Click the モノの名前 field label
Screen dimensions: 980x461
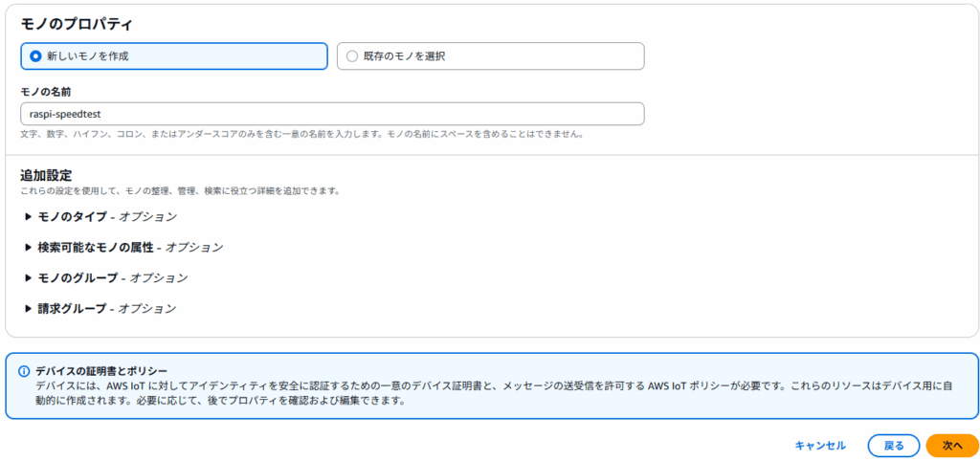(46, 91)
